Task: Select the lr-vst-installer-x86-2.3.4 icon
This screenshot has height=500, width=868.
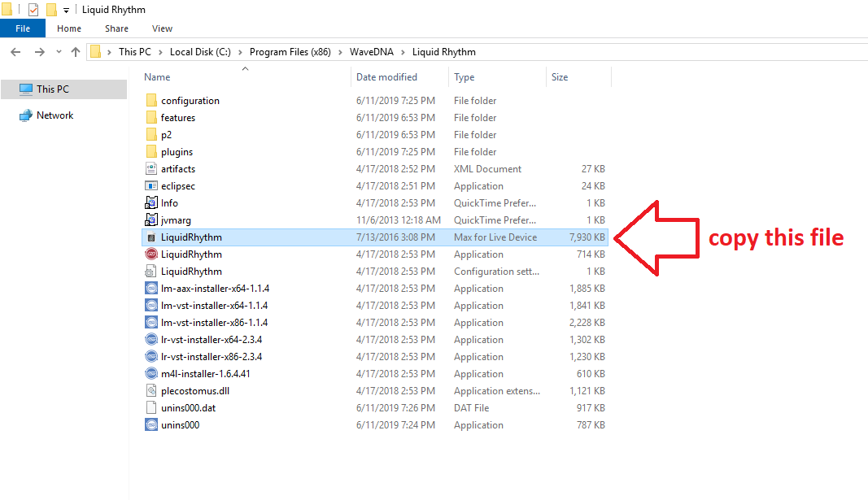Action: 151,357
